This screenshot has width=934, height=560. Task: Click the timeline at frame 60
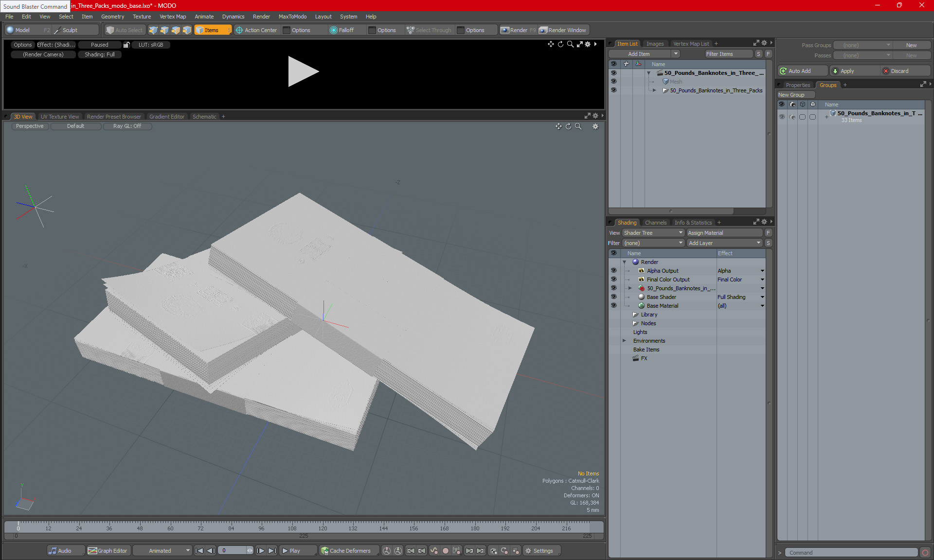[170, 528]
